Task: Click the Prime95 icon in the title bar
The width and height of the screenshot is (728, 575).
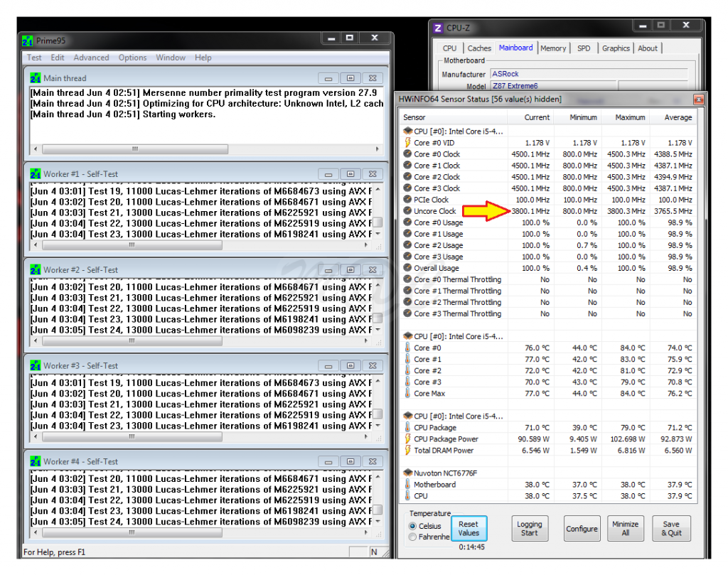Action: tap(27, 41)
